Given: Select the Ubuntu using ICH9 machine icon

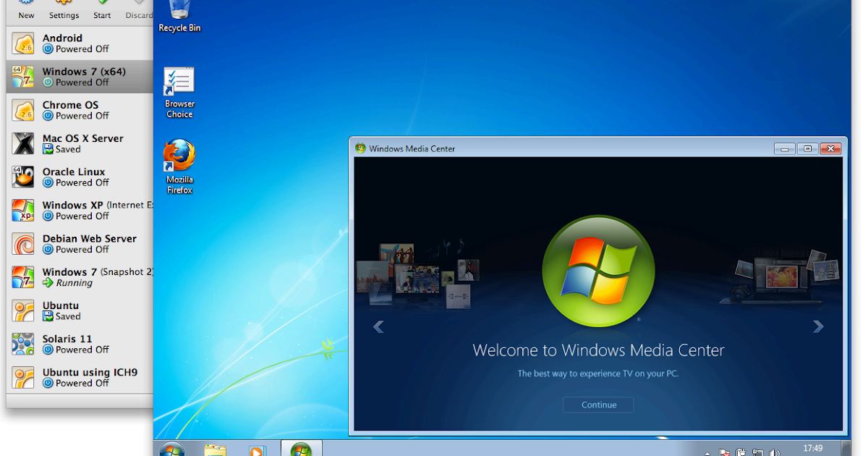Looking at the screenshot, I should click(23, 377).
